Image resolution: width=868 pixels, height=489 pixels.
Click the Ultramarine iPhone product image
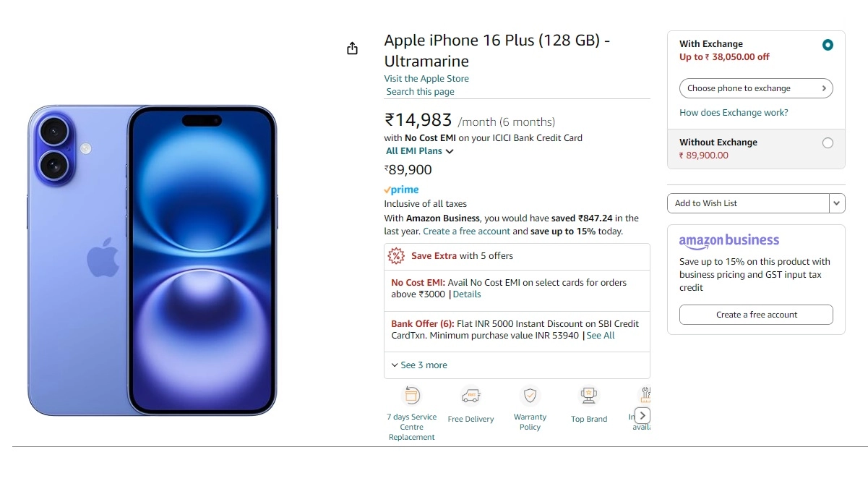pos(152,260)
